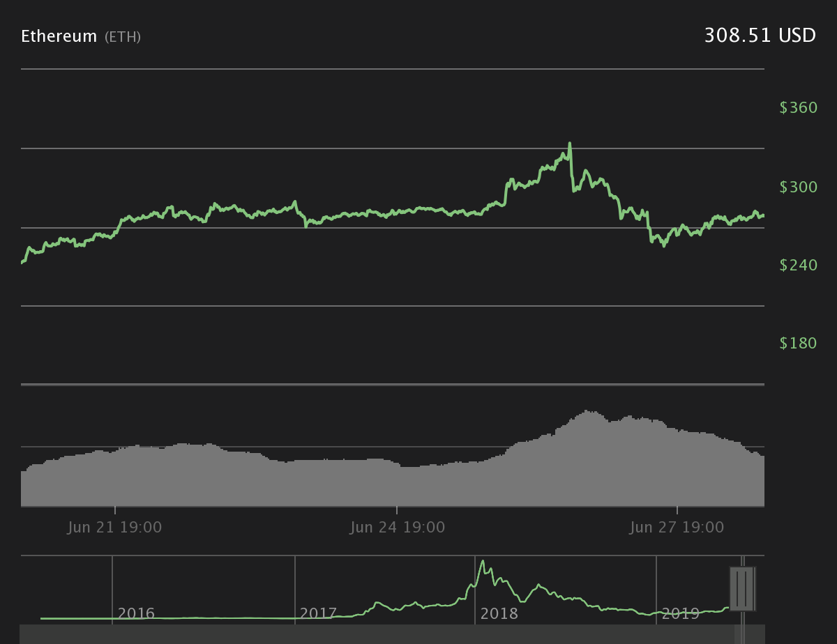The width and height of the screenshot is (837, 644).
Task: Click the $300 axis label
Action: tap(799, 187)
